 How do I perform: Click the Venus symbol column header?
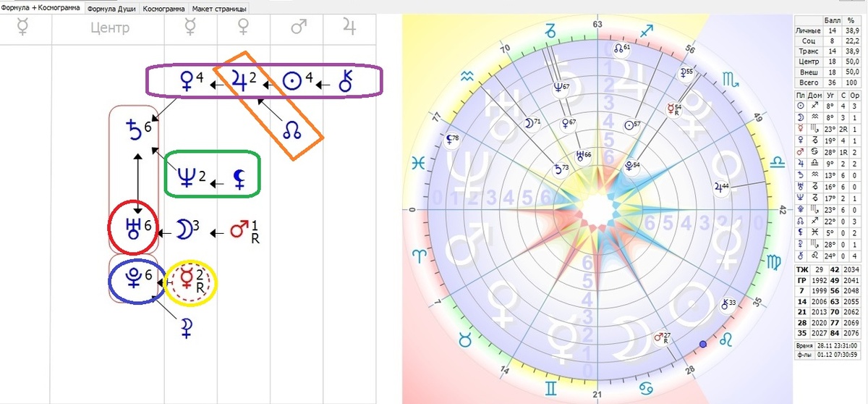[243, 29]
